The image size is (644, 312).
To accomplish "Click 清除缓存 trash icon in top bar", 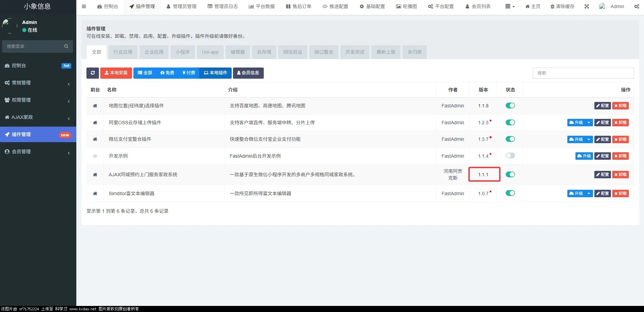I will pyautogui.click(x=552, y=6).
